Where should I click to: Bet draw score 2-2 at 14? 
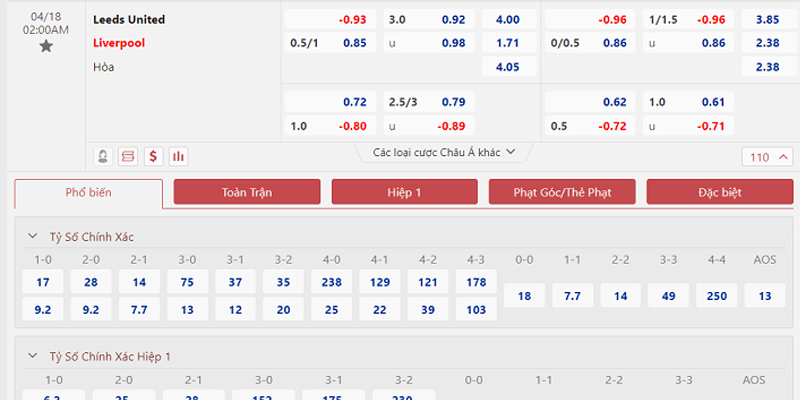tap(620, 295)
